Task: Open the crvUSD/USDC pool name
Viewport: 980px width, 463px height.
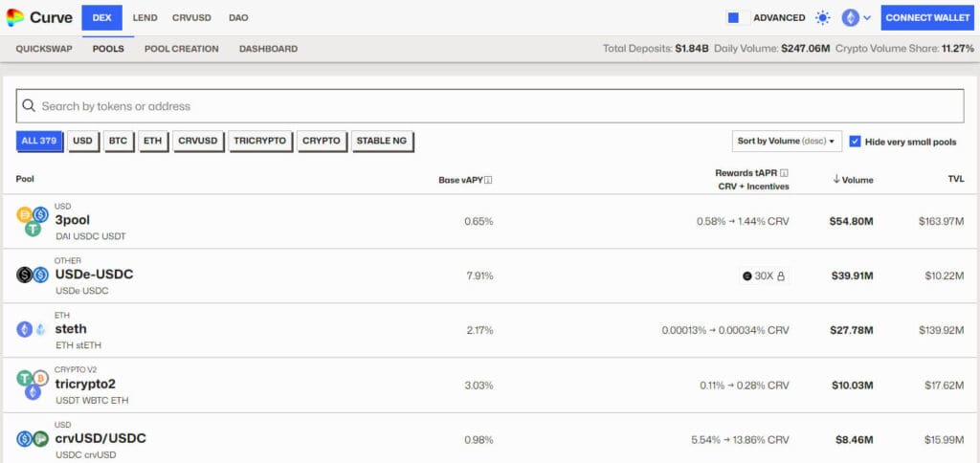Action: point(100,439)
